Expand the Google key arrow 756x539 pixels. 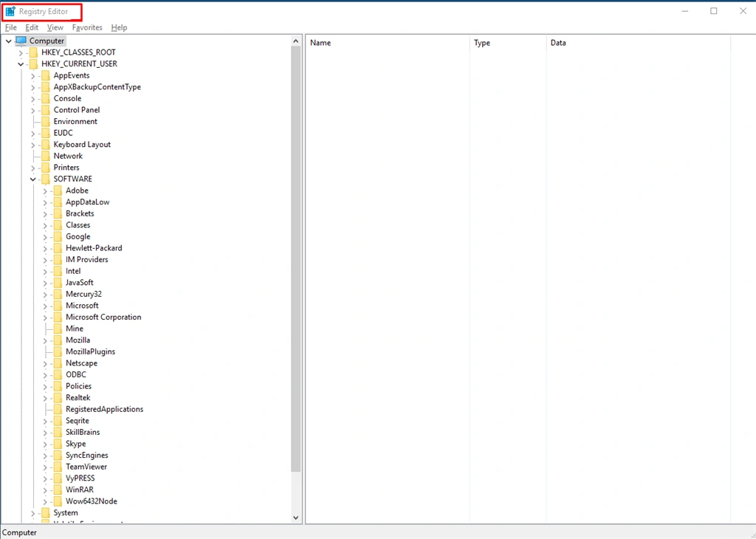[45, 237]
